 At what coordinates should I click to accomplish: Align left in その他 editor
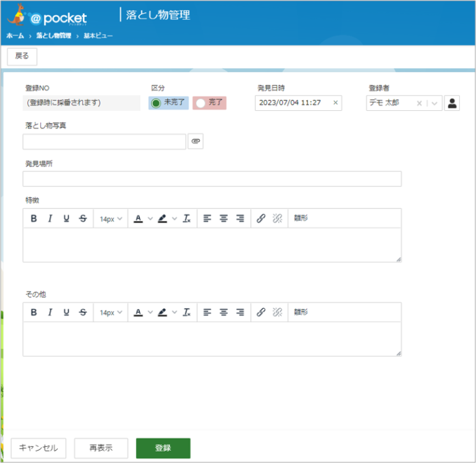(207, 312)
